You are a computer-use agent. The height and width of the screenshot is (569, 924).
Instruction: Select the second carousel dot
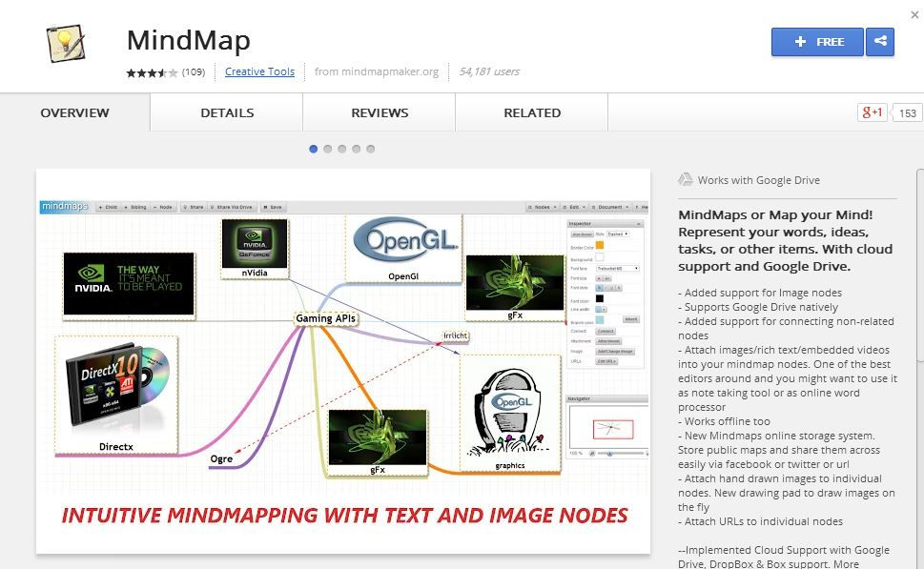coord(328,149)
